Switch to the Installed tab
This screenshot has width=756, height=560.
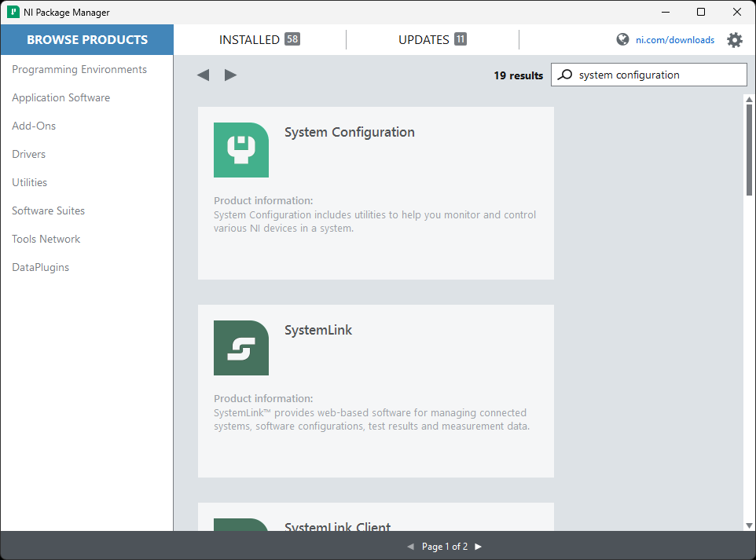coord(259,39)
